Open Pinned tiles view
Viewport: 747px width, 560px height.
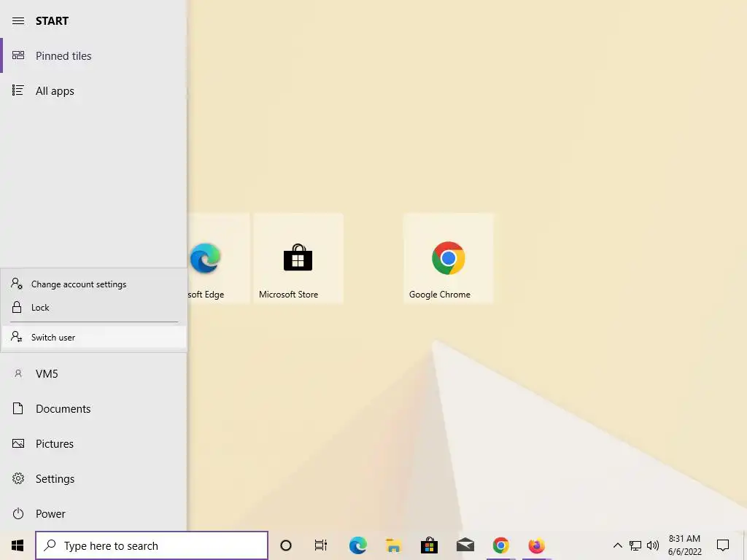pos(93,55)
